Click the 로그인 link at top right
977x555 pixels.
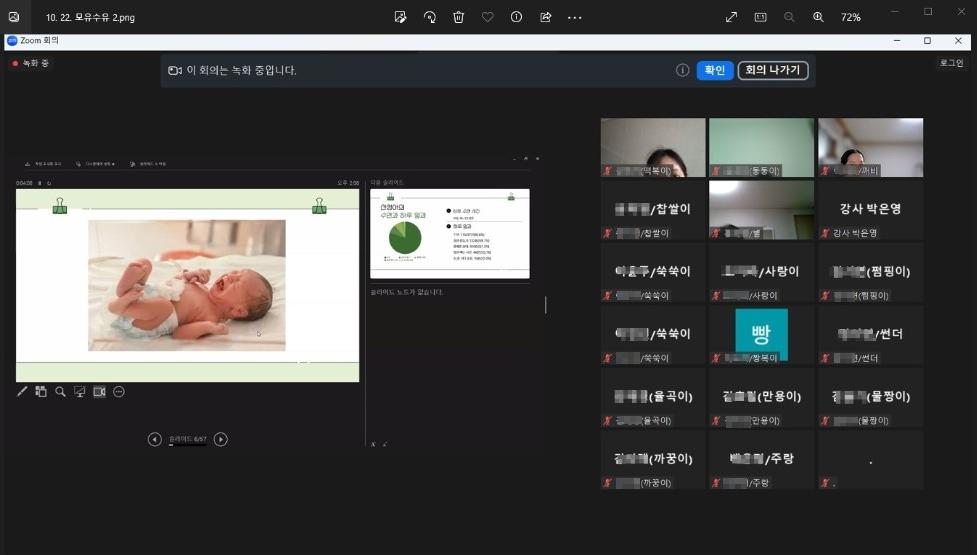tap(951, 63)
